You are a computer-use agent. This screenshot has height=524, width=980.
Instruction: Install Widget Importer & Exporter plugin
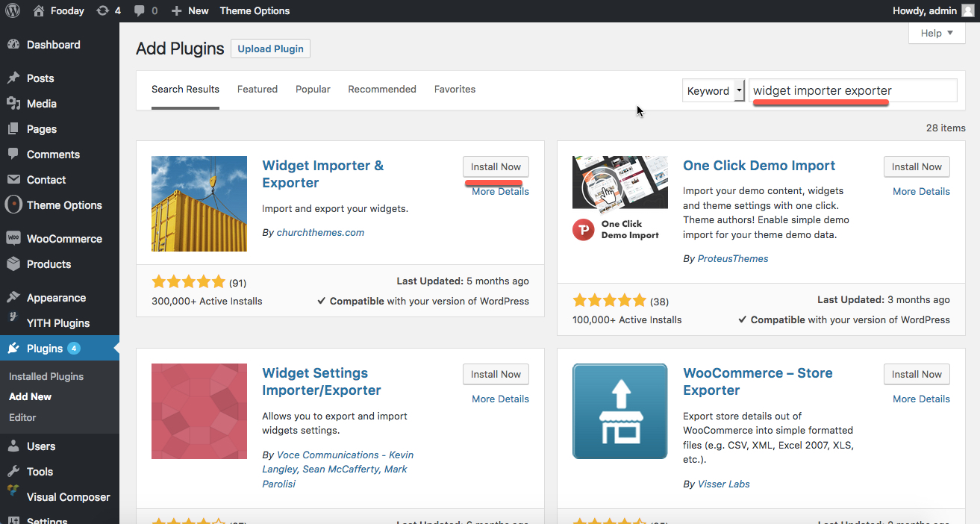496,166
